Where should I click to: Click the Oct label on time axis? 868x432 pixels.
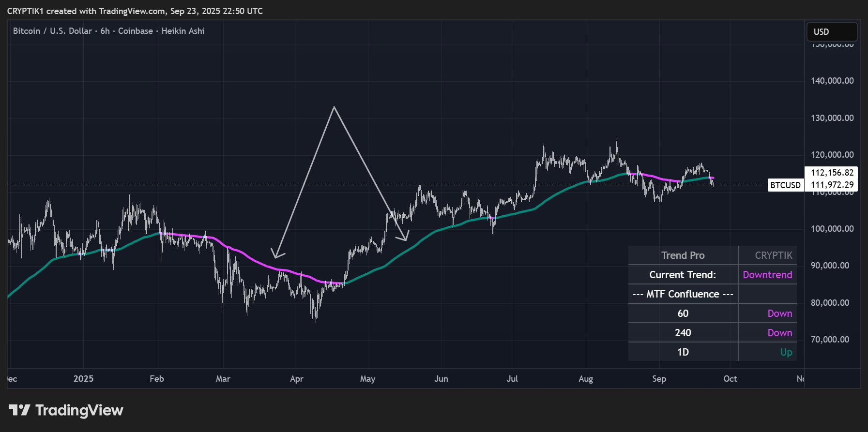[731, 379]
